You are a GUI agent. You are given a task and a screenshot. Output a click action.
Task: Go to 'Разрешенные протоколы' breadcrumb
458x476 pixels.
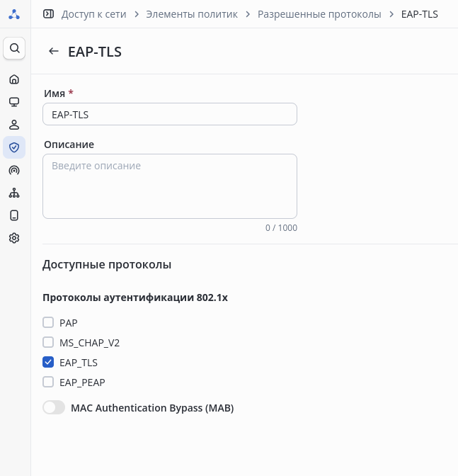[x=319, y=14]
